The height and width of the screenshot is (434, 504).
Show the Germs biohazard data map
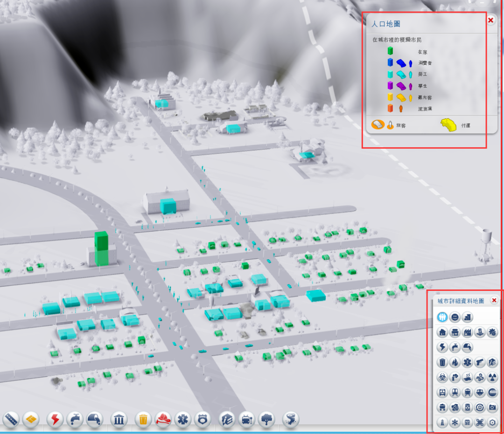coord(442,377)
